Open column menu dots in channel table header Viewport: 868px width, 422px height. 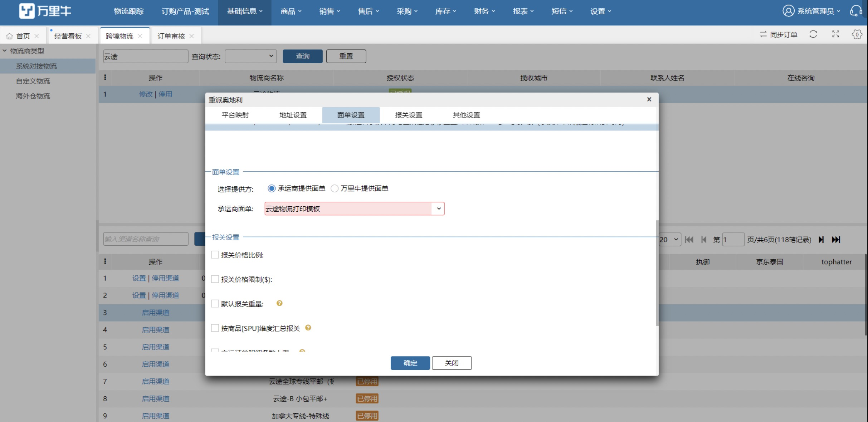(x=105, y=261)
